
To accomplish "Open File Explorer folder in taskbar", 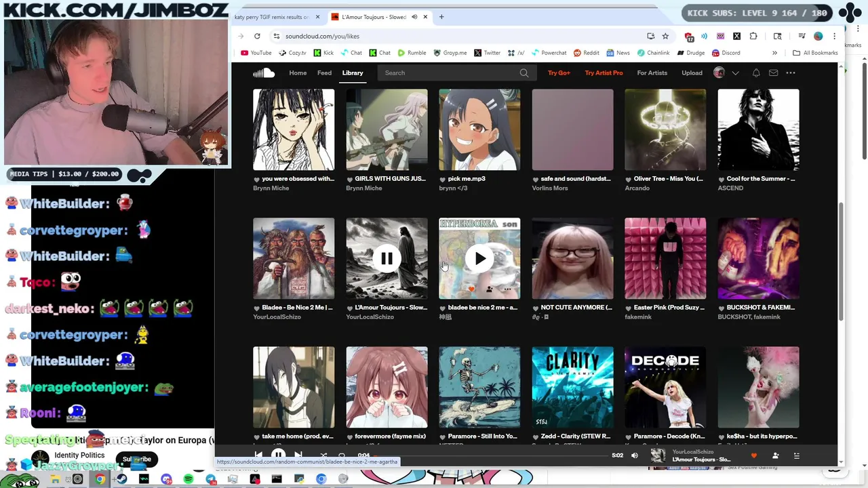I will coord(55,479).
